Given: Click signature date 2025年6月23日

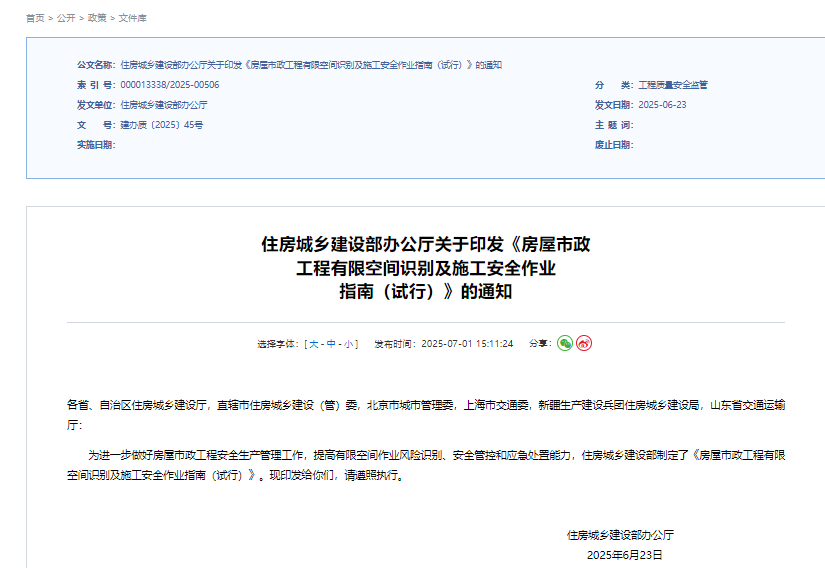Looking at the screenshot, I should pos(625,555).
